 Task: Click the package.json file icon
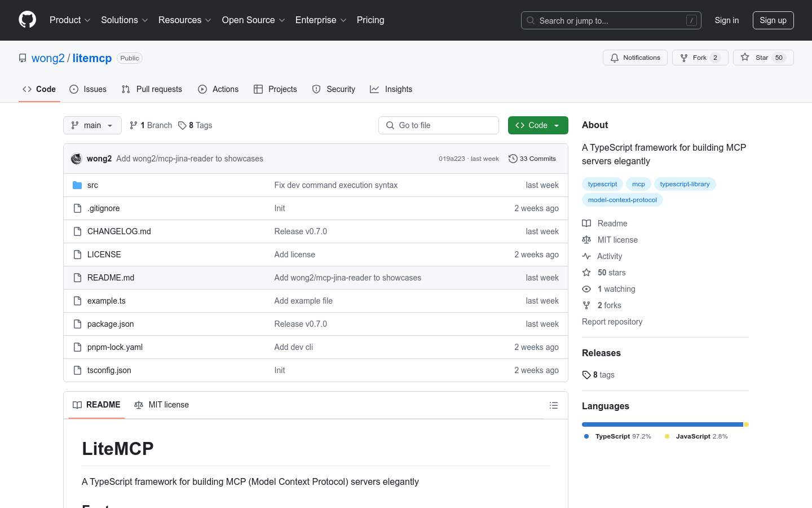pyautogui.click(x=77, y=324)
